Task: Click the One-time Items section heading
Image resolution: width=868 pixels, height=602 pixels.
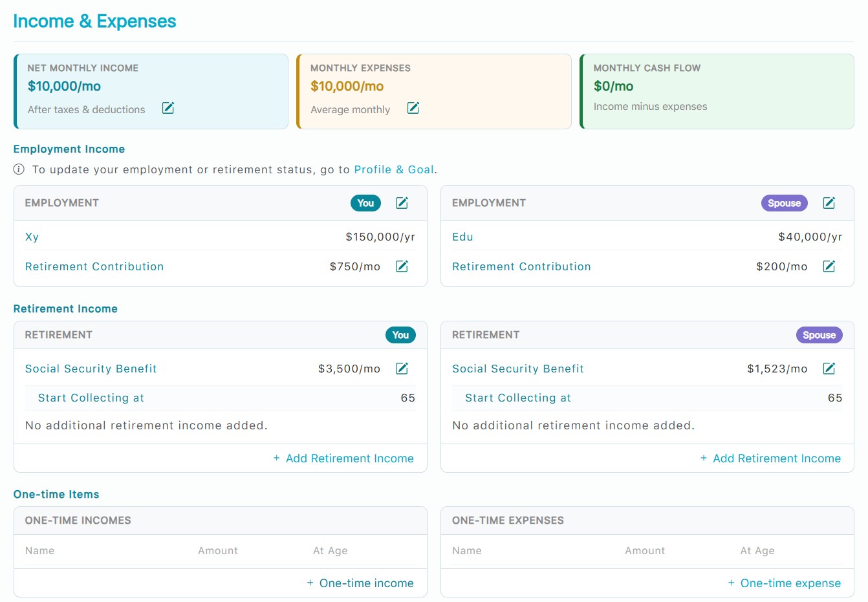Action: click(56, 494)
